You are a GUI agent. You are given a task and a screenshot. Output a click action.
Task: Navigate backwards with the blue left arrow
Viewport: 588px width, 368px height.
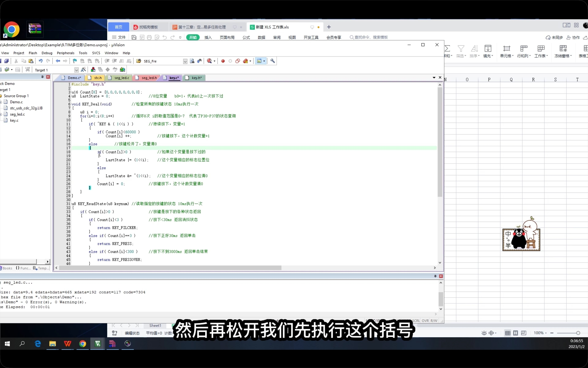point(58,61)
